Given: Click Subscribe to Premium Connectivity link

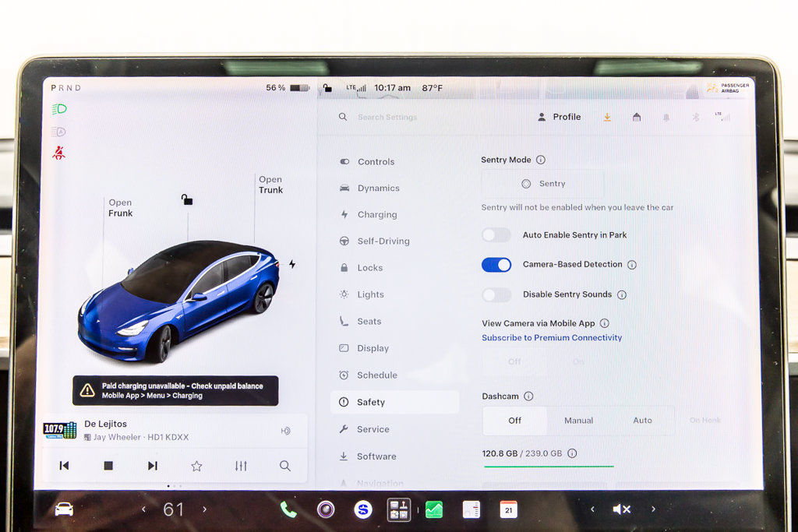Looking at the screenshot, I should (552, 338).
